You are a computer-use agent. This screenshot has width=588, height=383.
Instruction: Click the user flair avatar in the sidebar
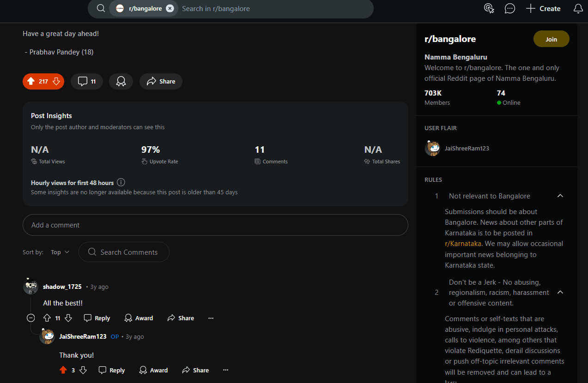tap(432, 148)
